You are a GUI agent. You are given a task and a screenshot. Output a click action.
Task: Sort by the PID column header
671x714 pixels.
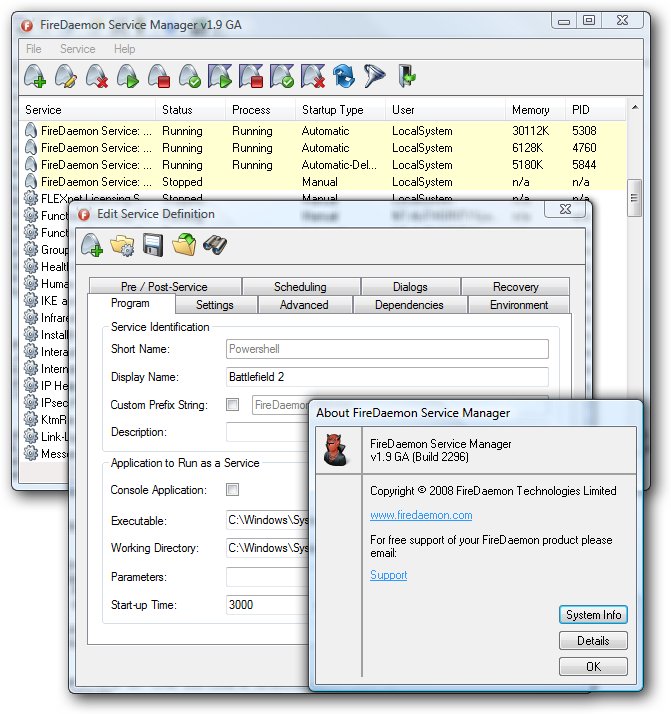tap(595, 110)
